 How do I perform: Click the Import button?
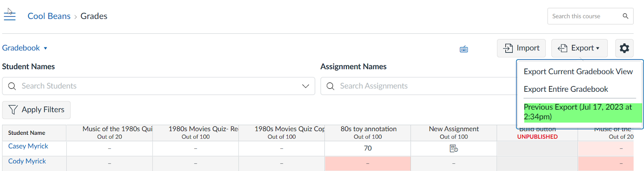coord(521,48)
